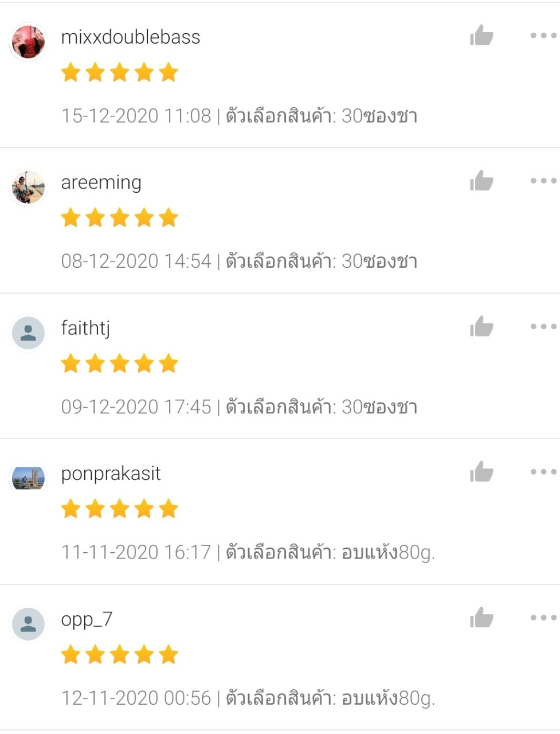
Task: Tap thumbs up on faithtj's review
Action: click(x=481, y=326)
